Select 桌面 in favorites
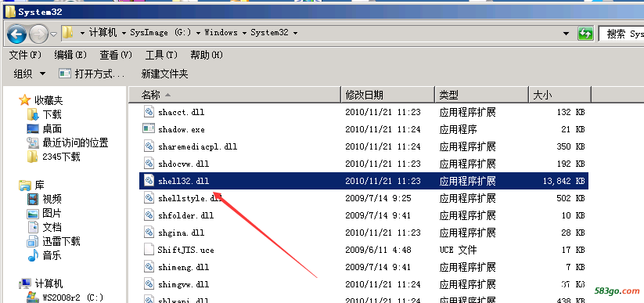 [52, 128]
